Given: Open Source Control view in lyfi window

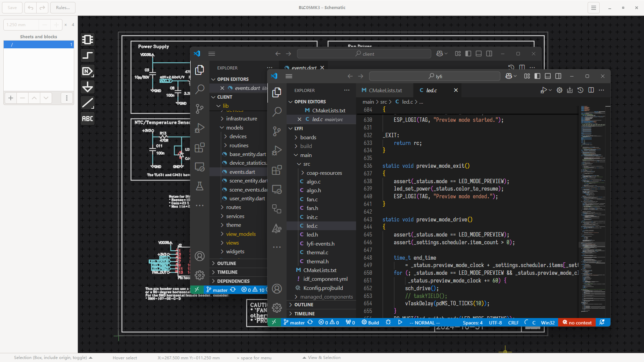Looking at the screenshot, I should coord(277,131).
